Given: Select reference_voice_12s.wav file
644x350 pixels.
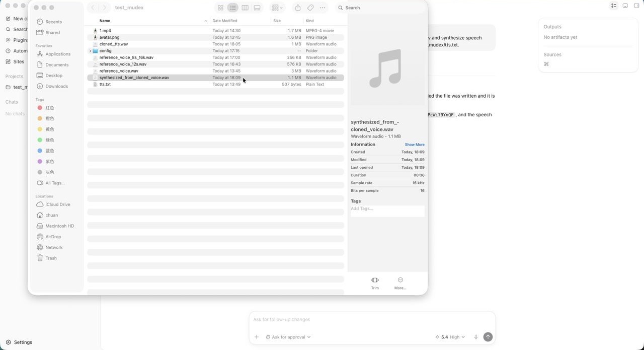Looking at the screenshot, I should 215,64.
